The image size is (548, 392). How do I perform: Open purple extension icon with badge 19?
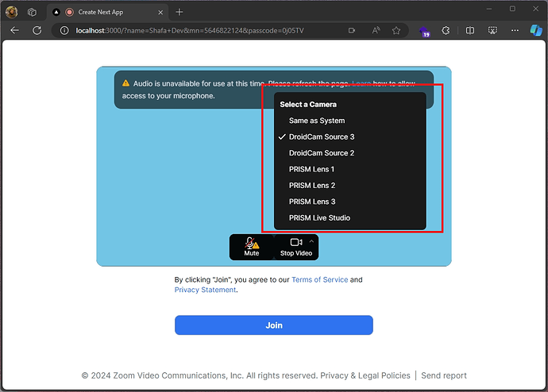[424, 31]
